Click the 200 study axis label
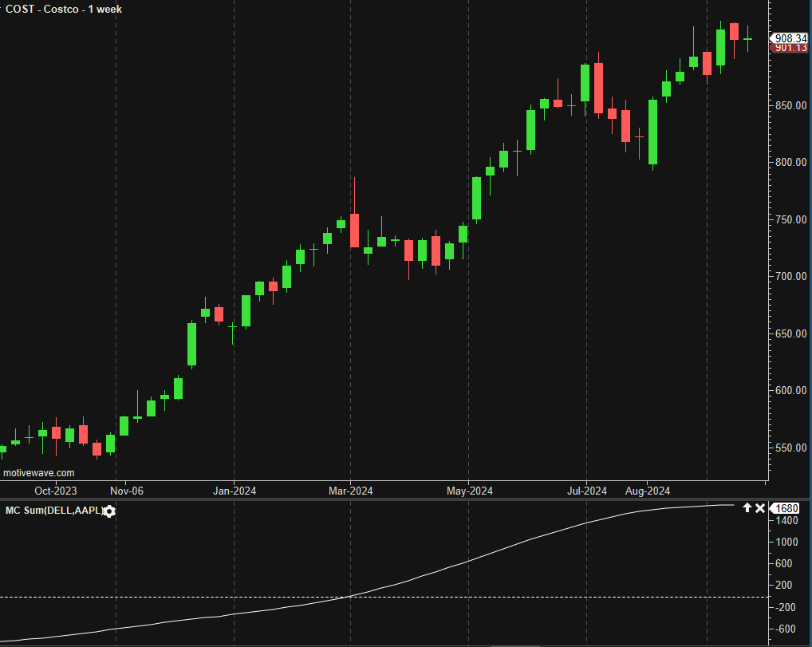812x647 pixels. pos(783,586)
